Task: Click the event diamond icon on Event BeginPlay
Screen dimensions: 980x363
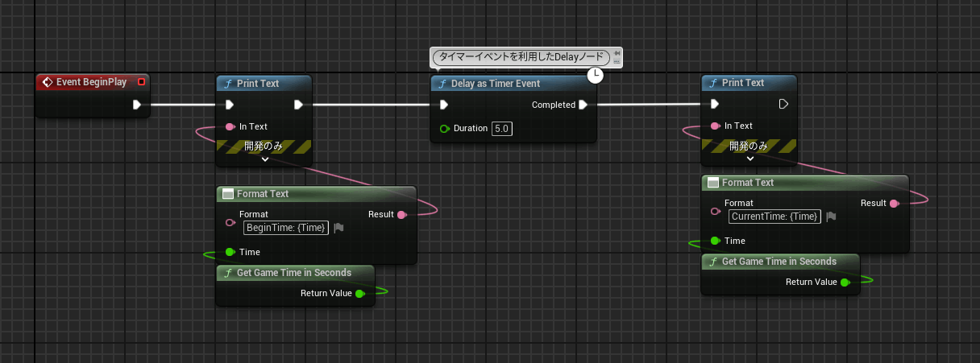Action: click(48, 81)
